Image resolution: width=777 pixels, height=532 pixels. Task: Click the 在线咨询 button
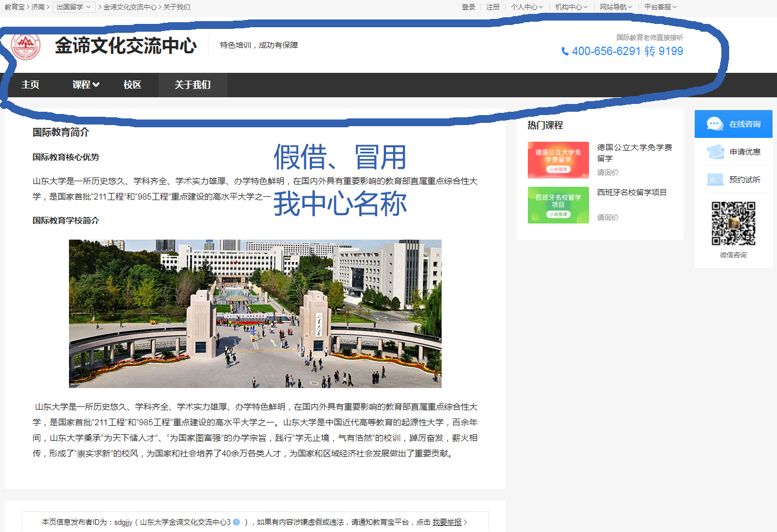734,124
